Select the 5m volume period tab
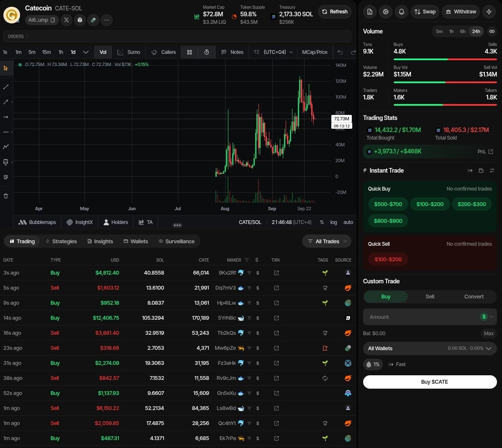The width and height of the screenshot is (502, 448). tap(439, 31)
